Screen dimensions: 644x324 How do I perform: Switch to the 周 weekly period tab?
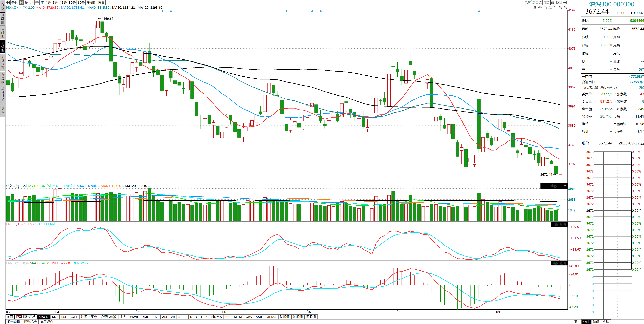(27, 3)
